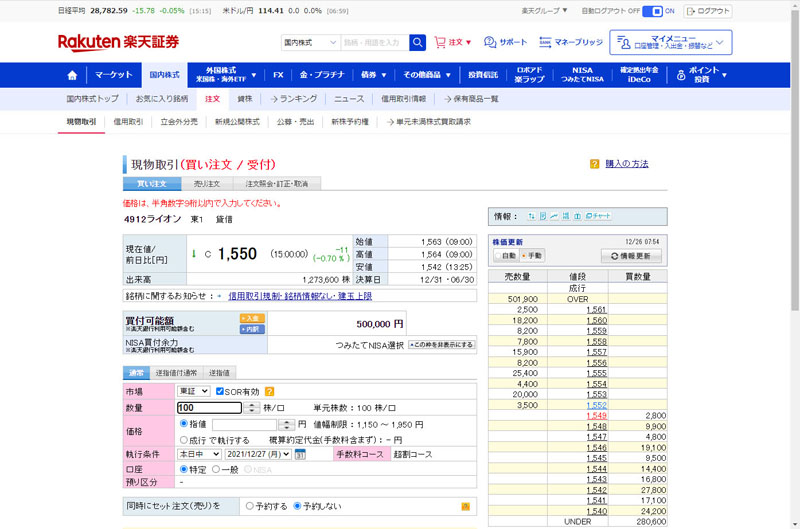Open the 国内株式 search category dropdown
The image size is (800, 529).
(x=310, y=43)
